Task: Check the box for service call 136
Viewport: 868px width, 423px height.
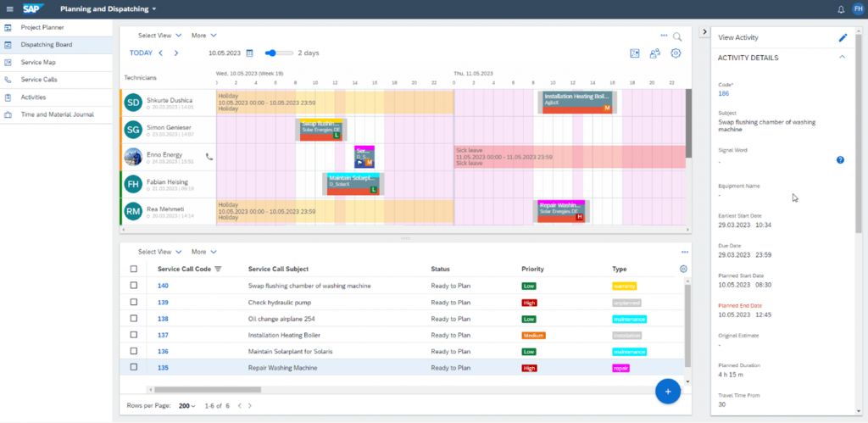Action: tap(133, 351)
